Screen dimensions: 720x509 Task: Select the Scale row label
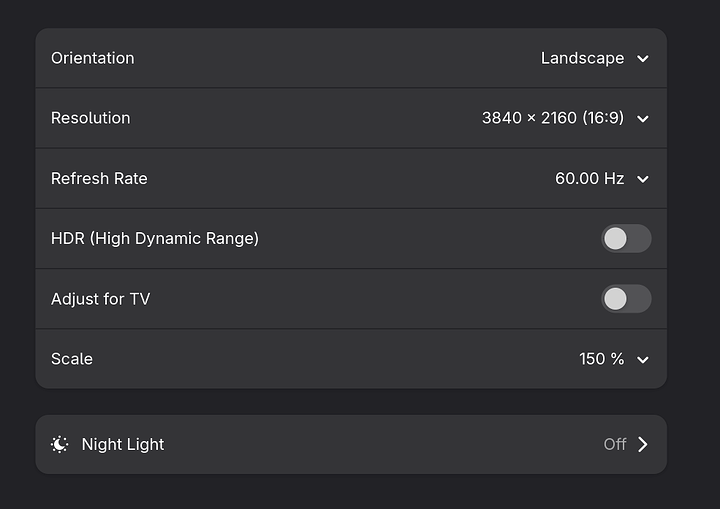[x=72, y=359]
